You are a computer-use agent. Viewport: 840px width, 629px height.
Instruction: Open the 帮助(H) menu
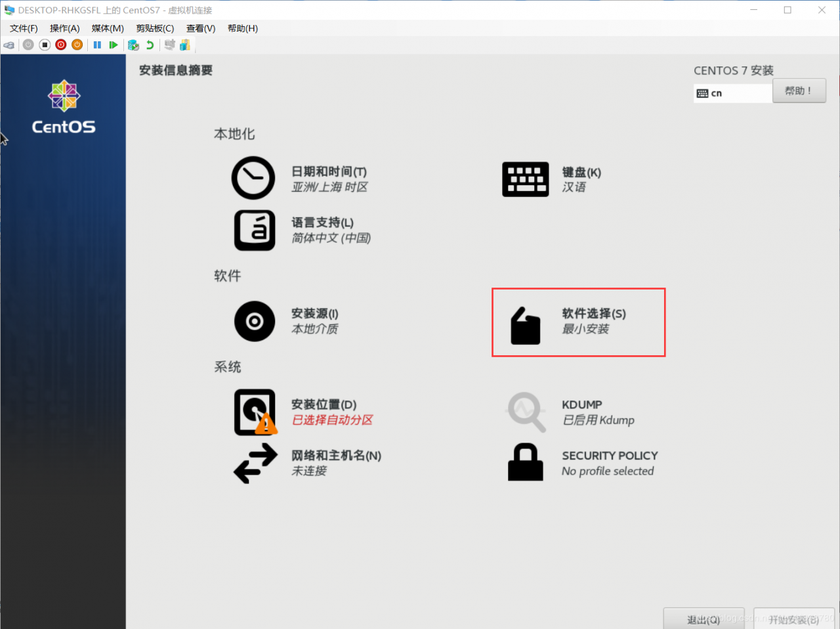pyautogui.click(x=243, y=28)
